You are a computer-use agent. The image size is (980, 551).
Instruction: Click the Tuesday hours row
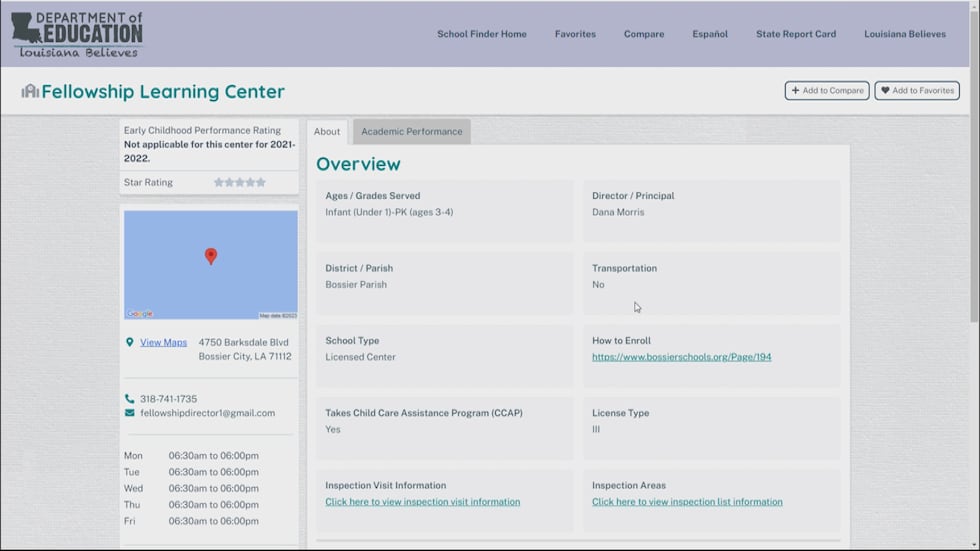(x=191, y=472)
